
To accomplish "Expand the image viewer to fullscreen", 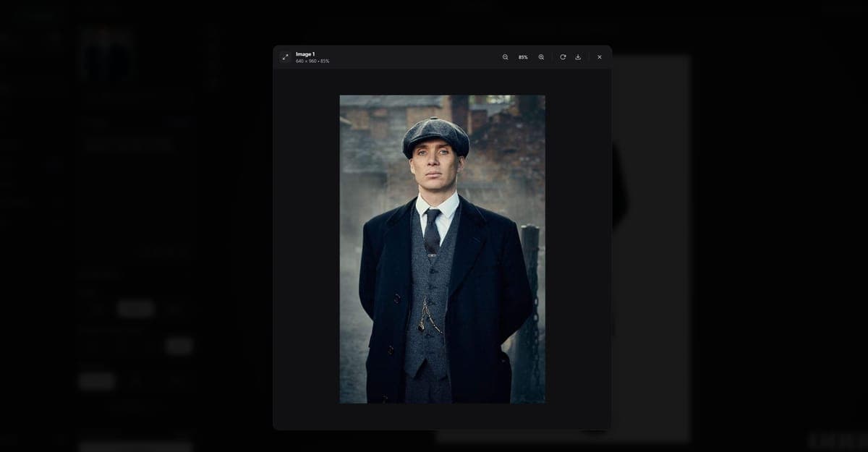I will click(x=285, y=57).
